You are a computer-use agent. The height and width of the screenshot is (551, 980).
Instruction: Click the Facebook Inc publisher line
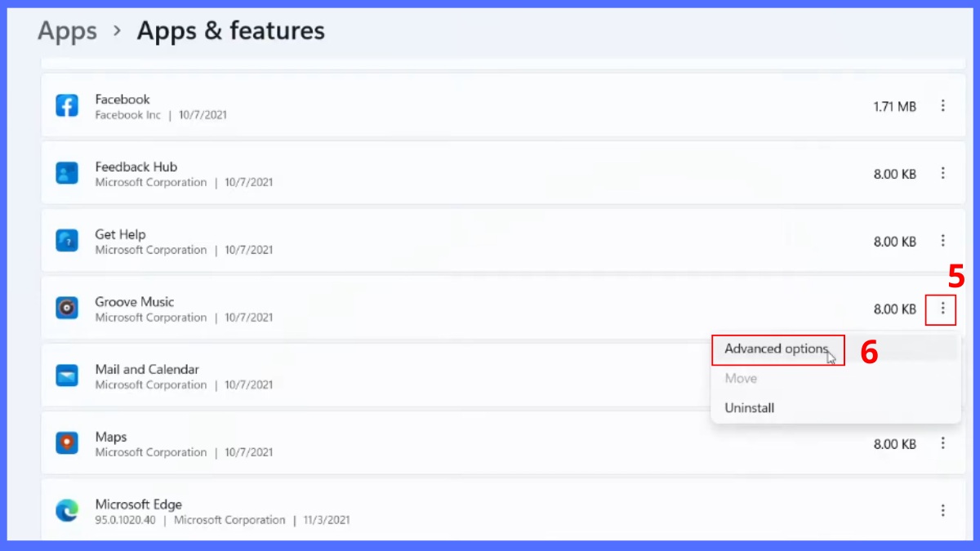click(161, 115)
